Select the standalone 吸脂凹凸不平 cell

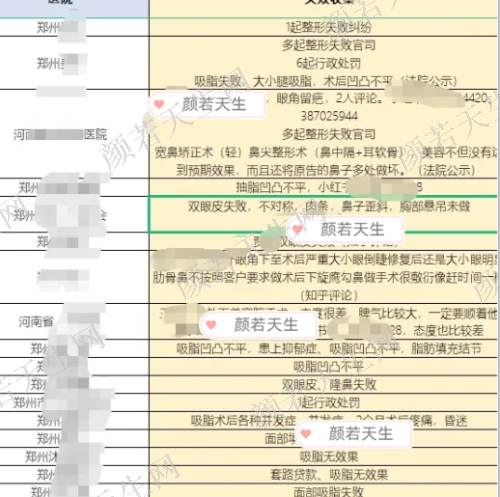point(324,367)
